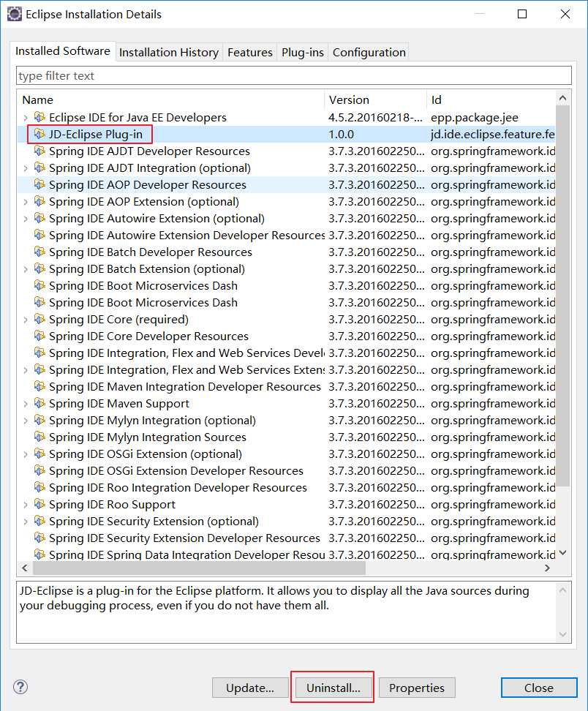Expand Spring IDE Mylyn Integration (optional)
Viewport: 588px width, 711px height.
pyautogui.click(x=26, y=421)
